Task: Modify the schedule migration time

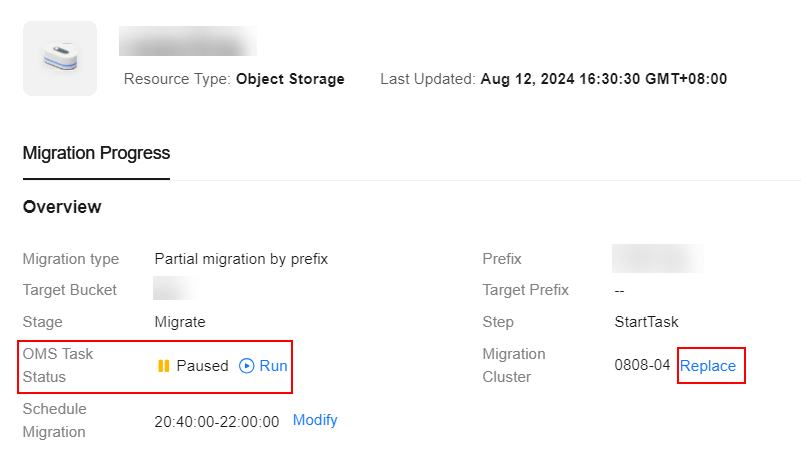Action: pyautogui.click(x=315, y=420)
